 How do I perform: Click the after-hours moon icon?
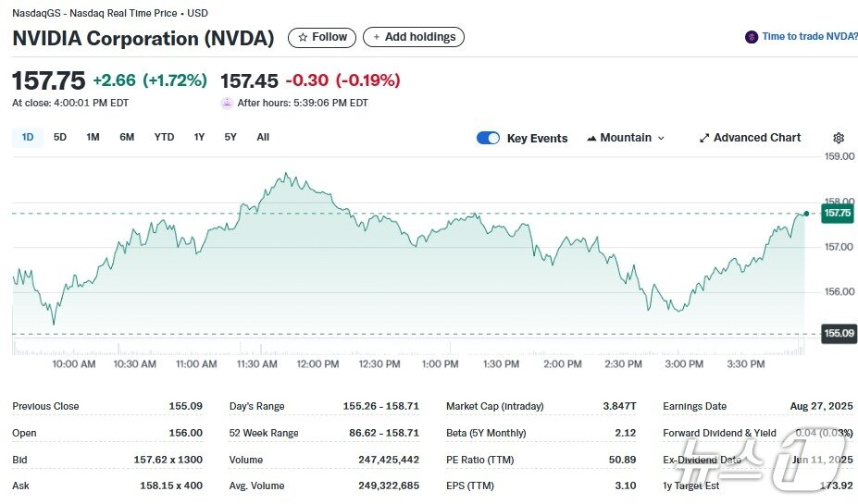coord(227,103)
